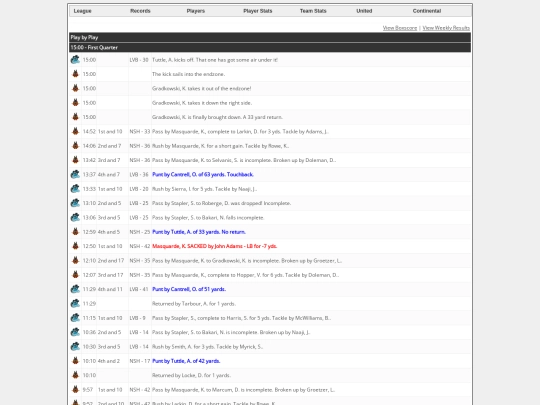
Task: Open the View Boxscore link
Action: (x=400, y=28)
